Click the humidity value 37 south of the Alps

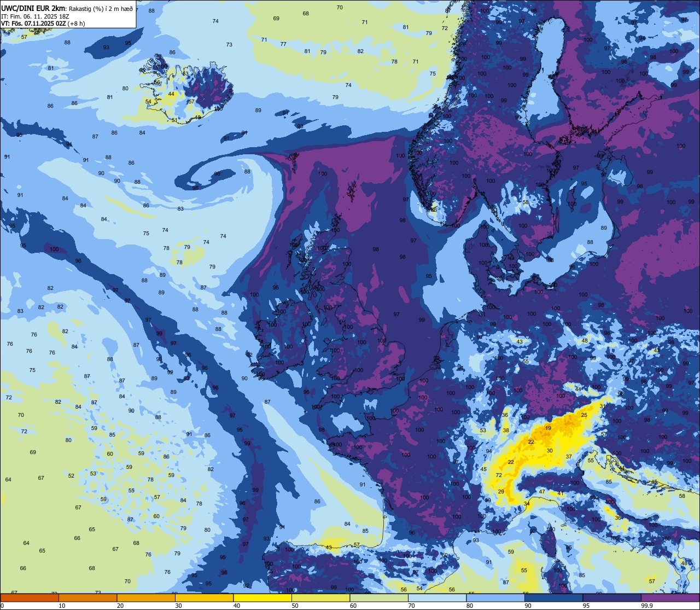pos(569,457)
